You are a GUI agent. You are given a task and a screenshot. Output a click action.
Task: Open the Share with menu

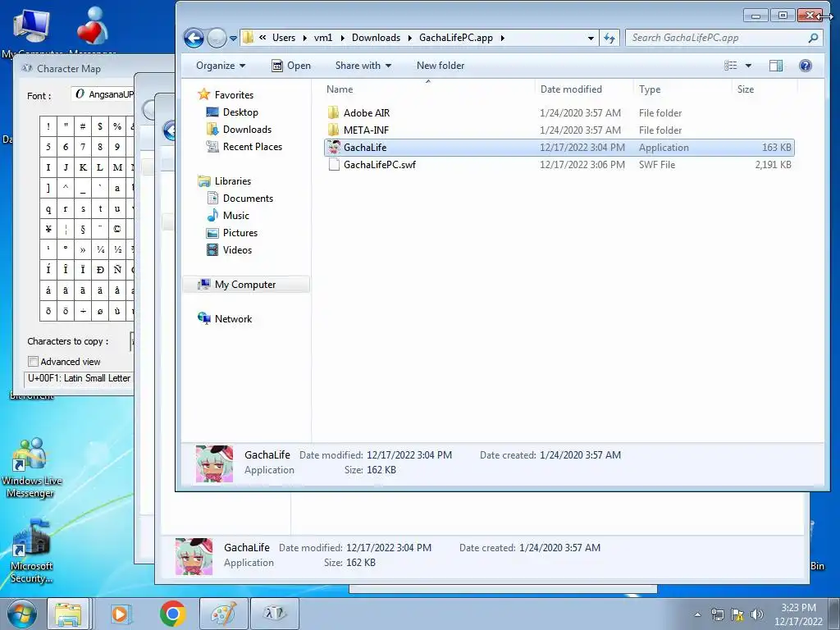363,66
